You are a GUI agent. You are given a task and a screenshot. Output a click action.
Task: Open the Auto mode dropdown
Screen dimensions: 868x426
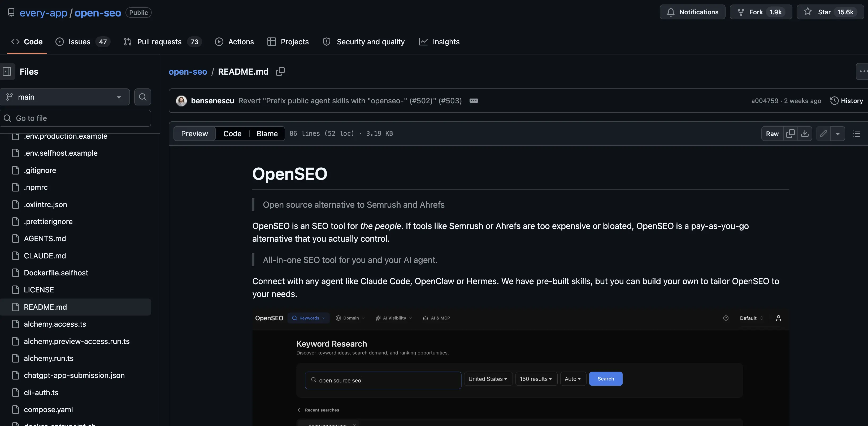pyautogui.click(x=573, y=379)
